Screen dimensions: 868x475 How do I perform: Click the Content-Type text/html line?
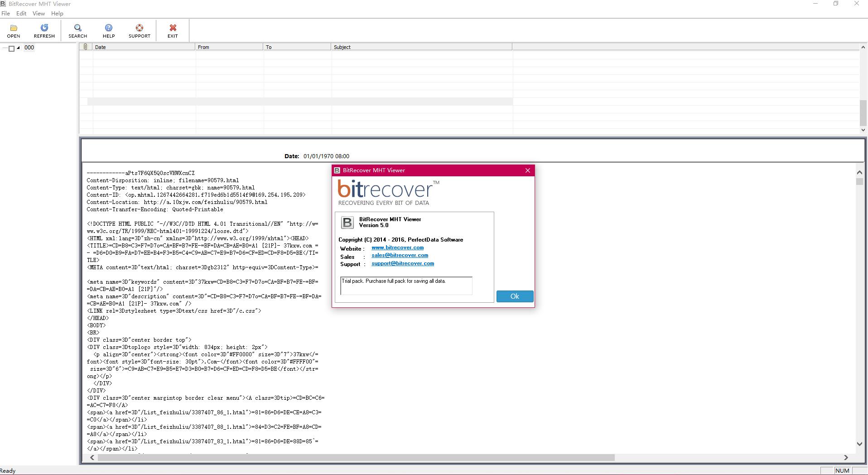pyautogui.click(x=171, y=188)
